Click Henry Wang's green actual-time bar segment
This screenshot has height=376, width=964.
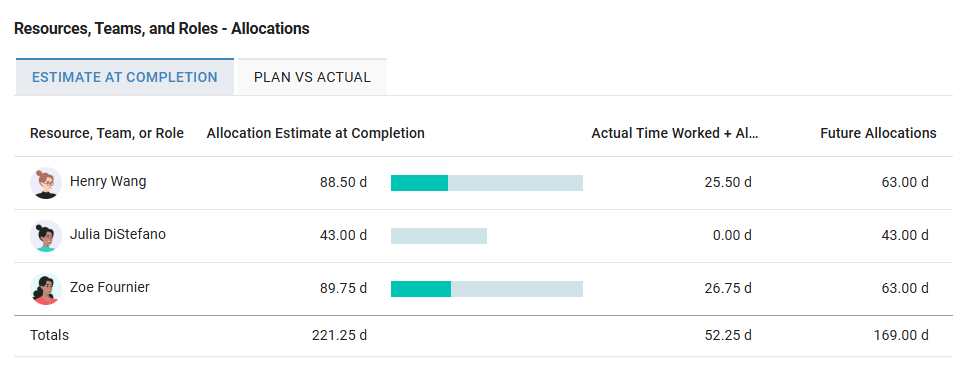coord(419,183)
